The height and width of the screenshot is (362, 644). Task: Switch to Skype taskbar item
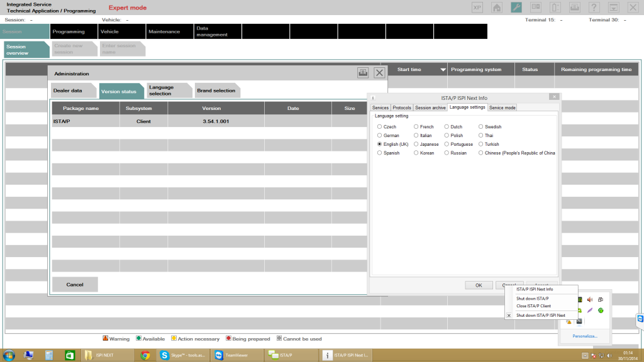184,355
